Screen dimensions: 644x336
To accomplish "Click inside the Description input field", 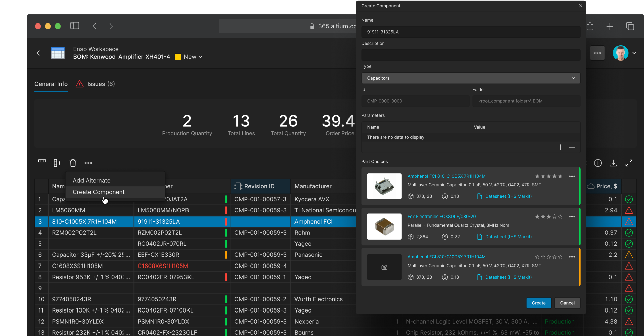I will 471,55.
